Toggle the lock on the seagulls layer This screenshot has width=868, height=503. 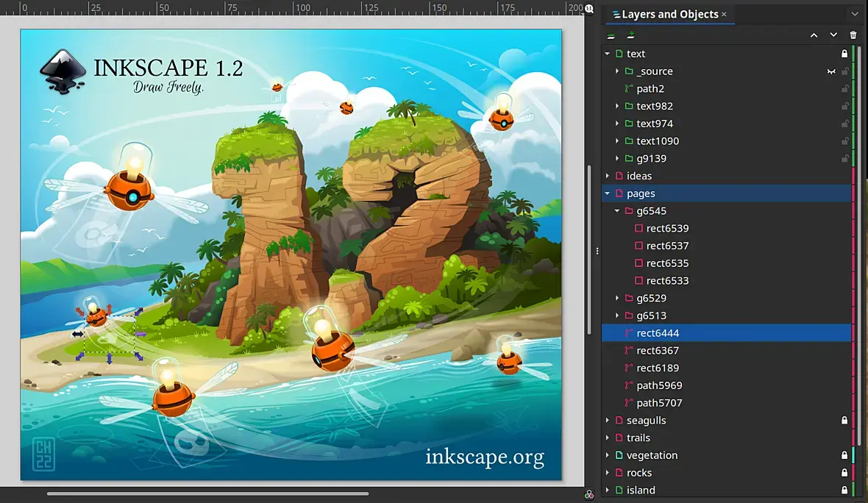(844, 421)
